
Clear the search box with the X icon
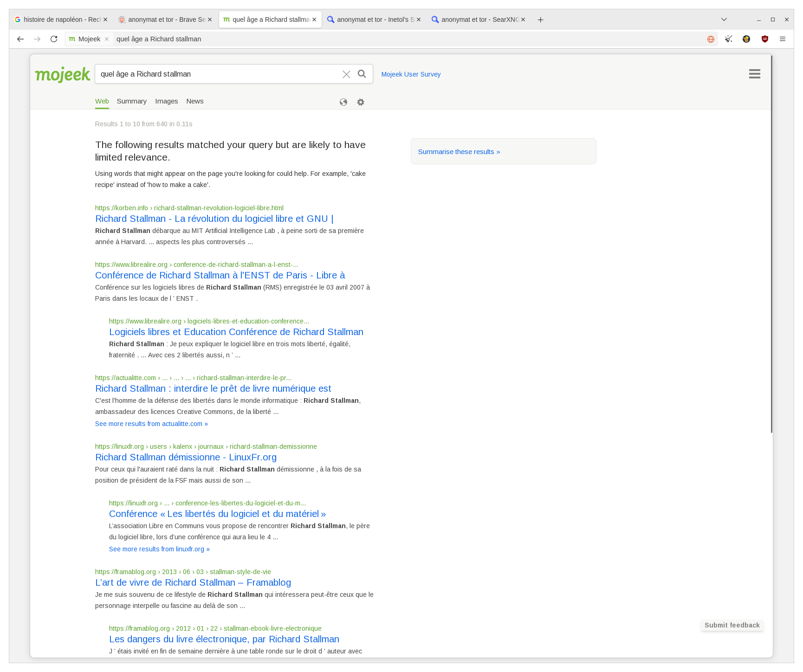tap(346, 74)
